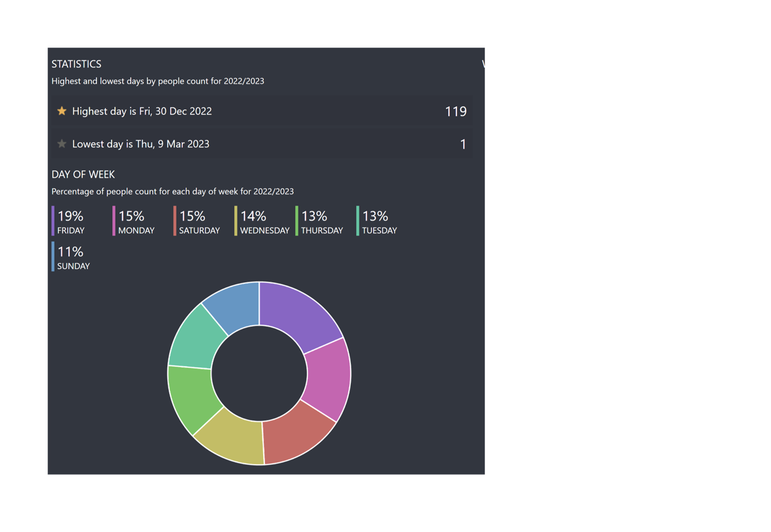Click the gray star beside Lowest day
This screenshot has width=771, height=532.
(62, 144)
